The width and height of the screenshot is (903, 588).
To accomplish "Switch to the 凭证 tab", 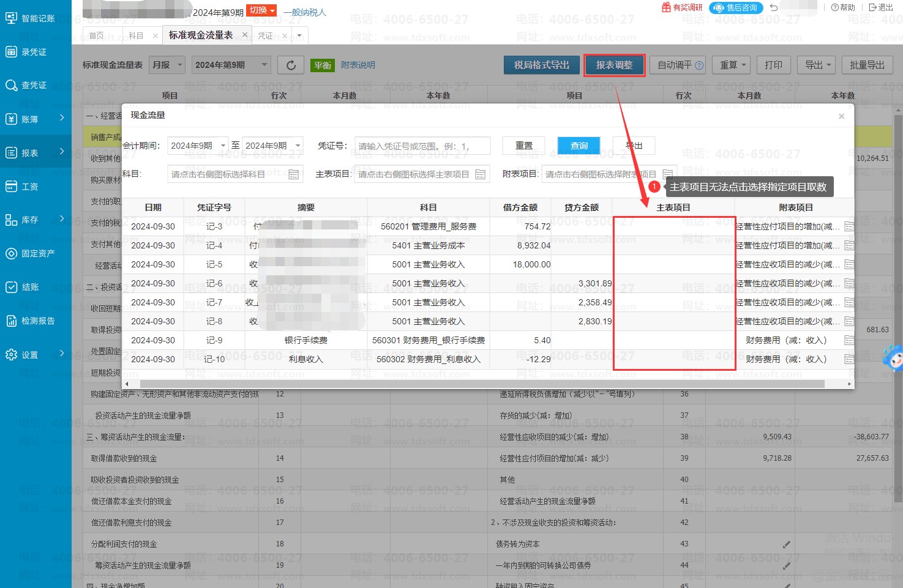I will [265, 35].
